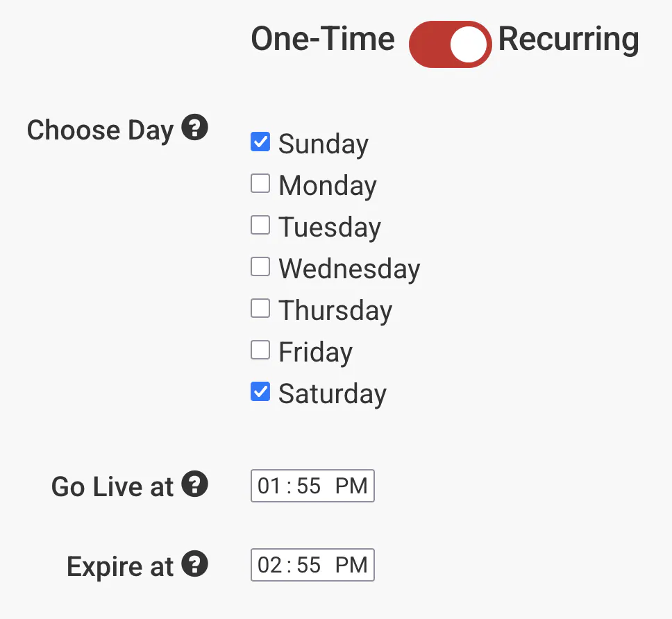Click the minutes in Go Live time
Image resolution: width=672 pixels, height=619 pixels.
point(309,486)
